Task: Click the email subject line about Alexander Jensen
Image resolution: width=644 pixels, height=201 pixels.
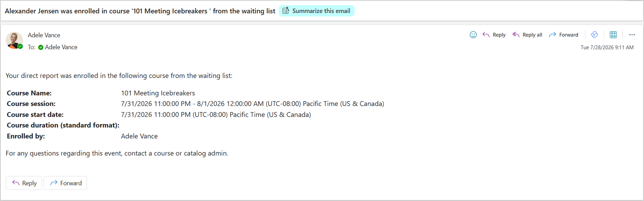Action: click(x=140, y=11)
